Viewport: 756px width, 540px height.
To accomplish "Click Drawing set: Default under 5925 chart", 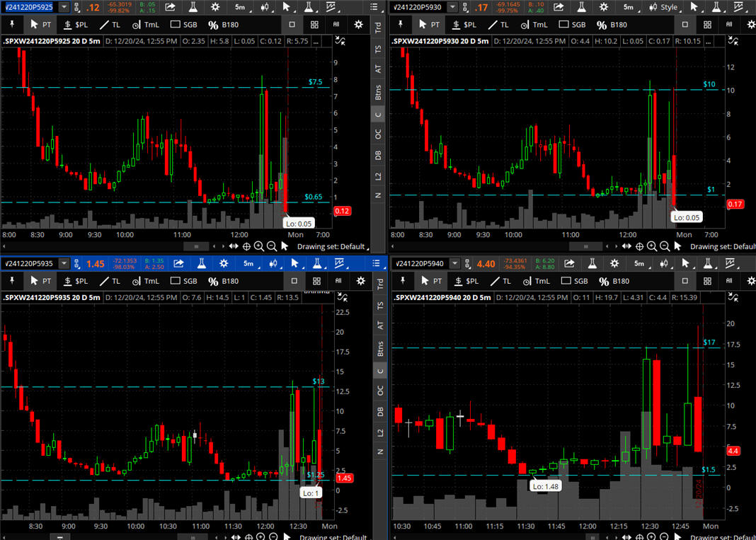I will point(333,246).
